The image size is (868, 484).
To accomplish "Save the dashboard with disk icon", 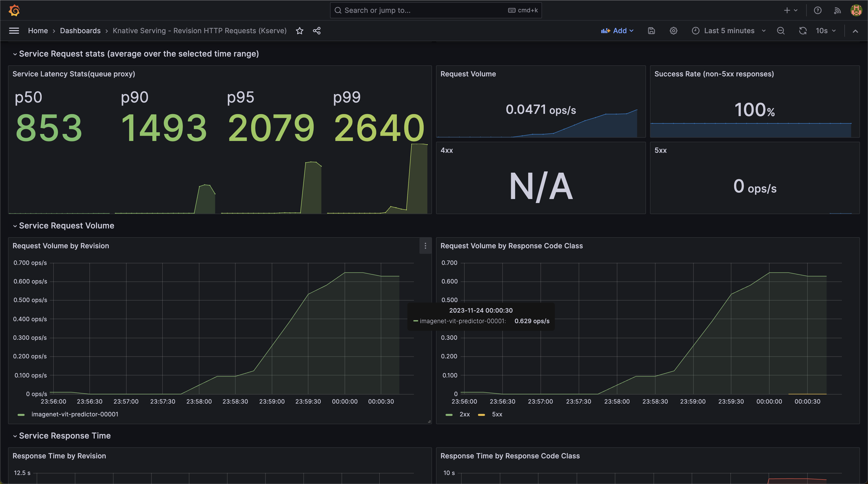I will pyautogui.click(x=651, y=31).
